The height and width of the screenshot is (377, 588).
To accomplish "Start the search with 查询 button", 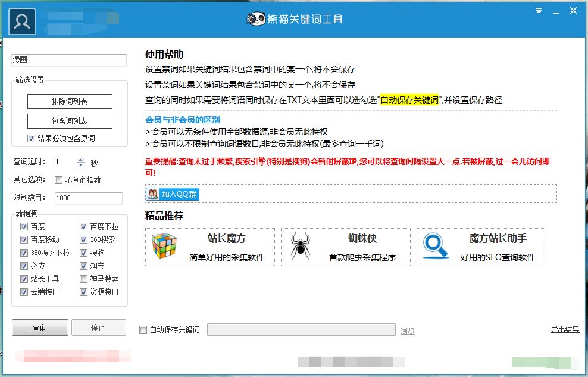I will 40,328.
